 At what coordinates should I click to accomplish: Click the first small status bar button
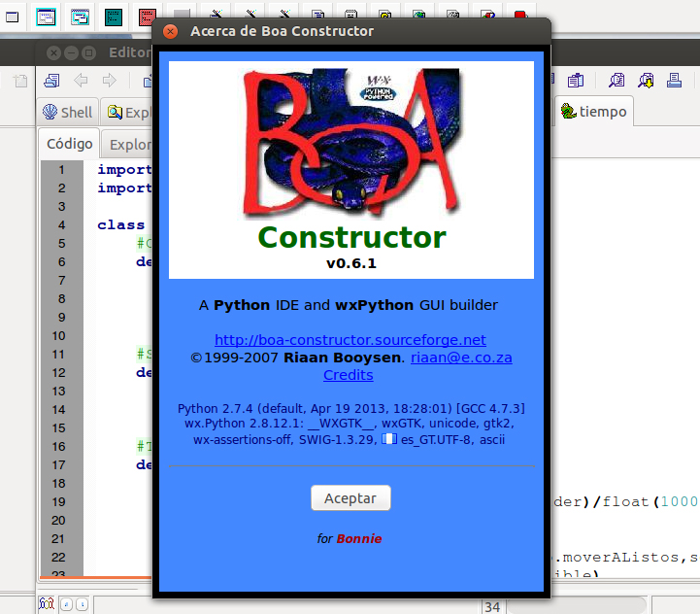click(x=67, y=604)
